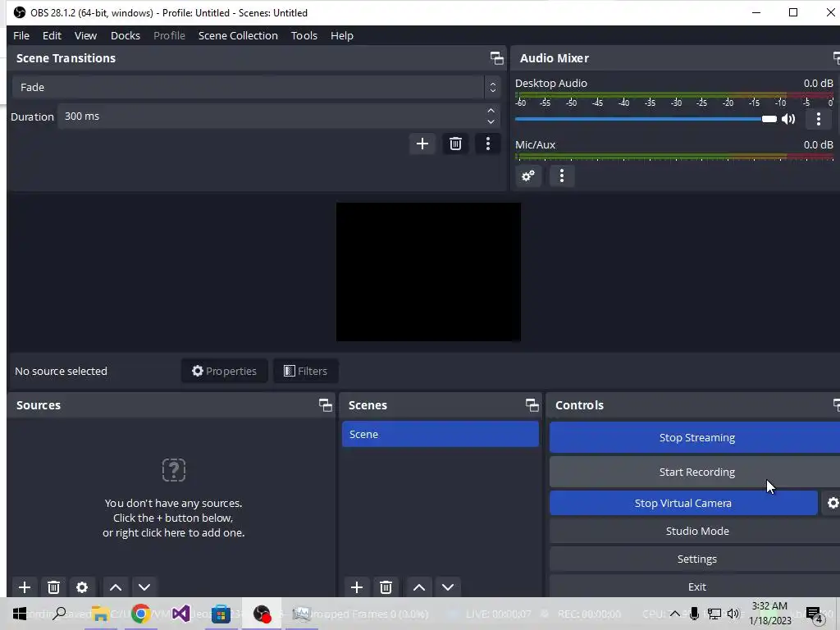Screen dimensions: 840x630
Task: Open transition properties three-dot menu
Action: pos(487,144)
